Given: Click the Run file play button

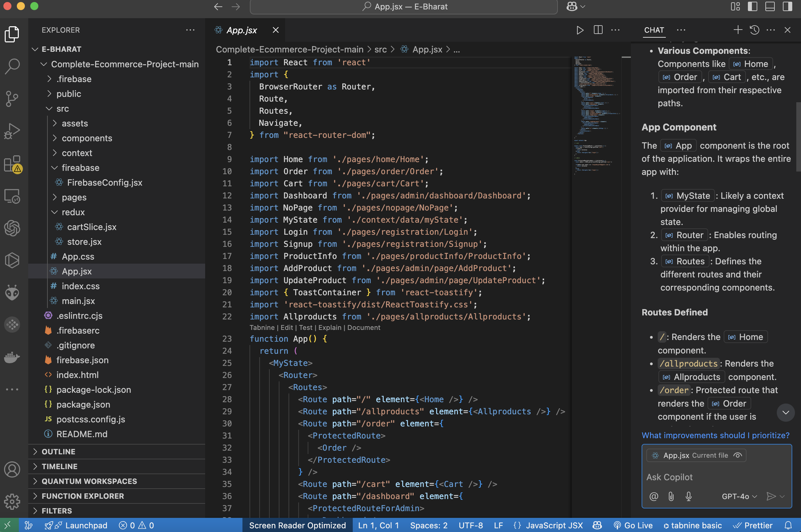Looking at the screenshot, I should click(580, 30).
